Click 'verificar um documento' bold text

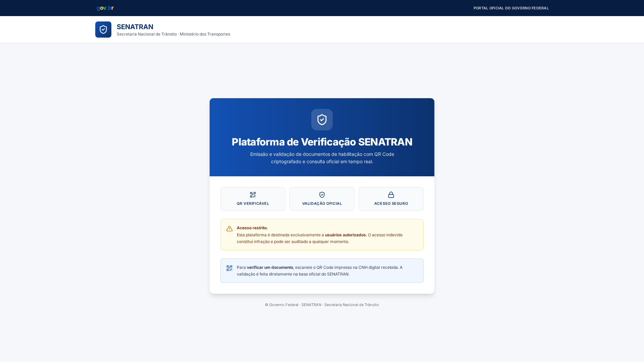(x=270, y=267)
